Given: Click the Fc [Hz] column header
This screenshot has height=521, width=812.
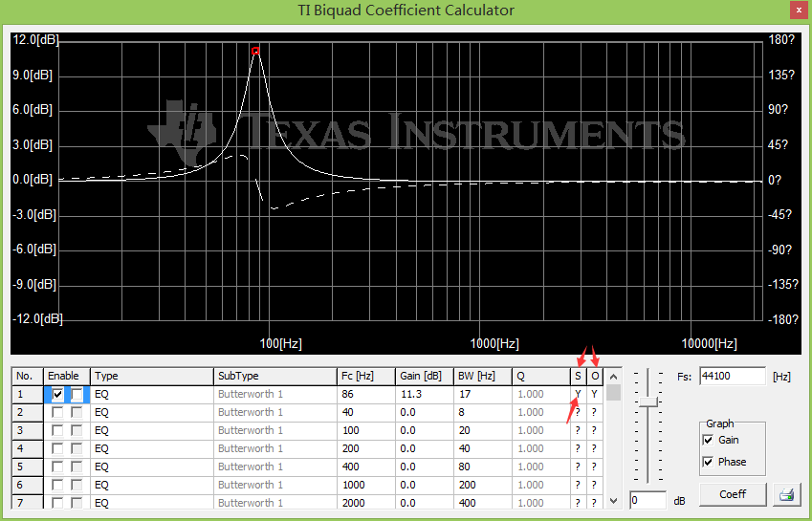Looking at the screenshot, I should pyautogui.click(x=366, y=376).
